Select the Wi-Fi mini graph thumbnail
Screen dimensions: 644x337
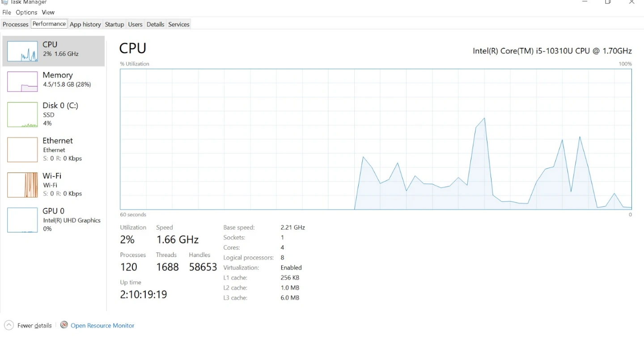pos(22,185)
